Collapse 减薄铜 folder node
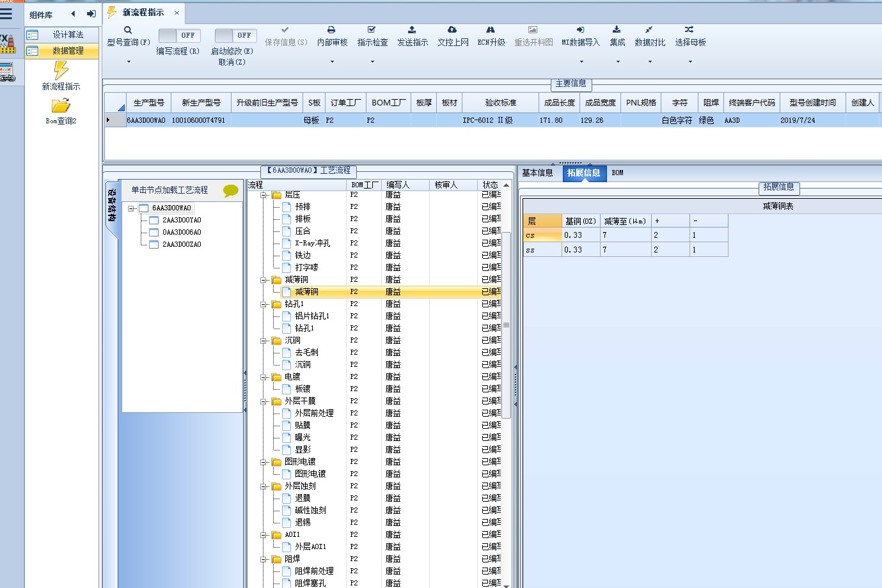 264,280
